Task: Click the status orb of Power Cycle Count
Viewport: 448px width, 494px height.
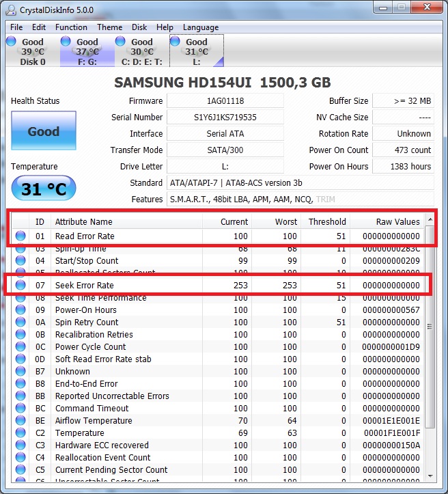Action: click(20, 346)
